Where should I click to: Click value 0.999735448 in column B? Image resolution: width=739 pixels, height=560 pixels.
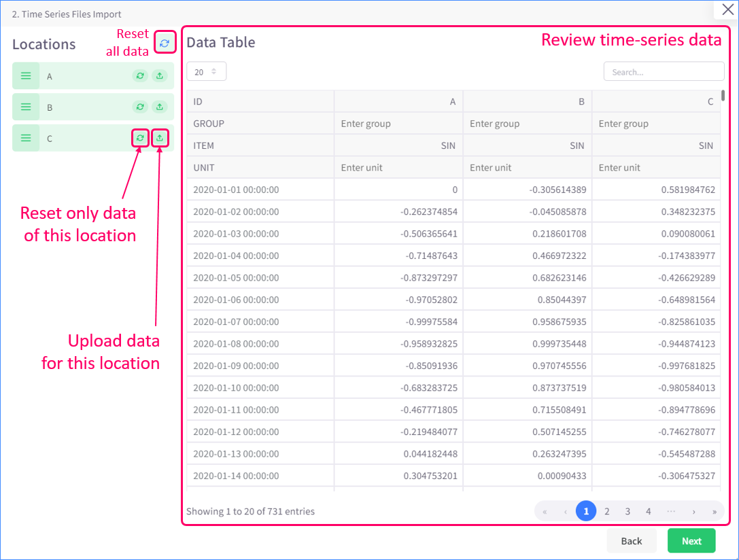[x=528, y=344]
